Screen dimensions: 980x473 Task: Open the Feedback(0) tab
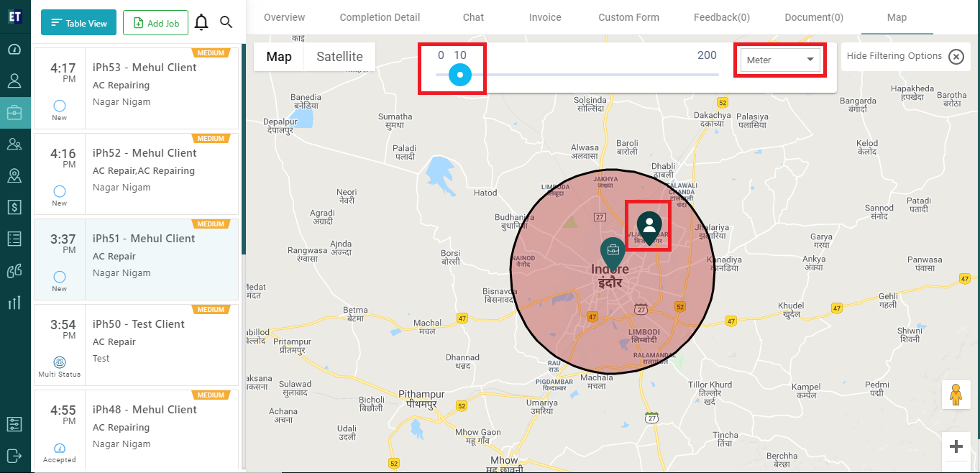720,17
